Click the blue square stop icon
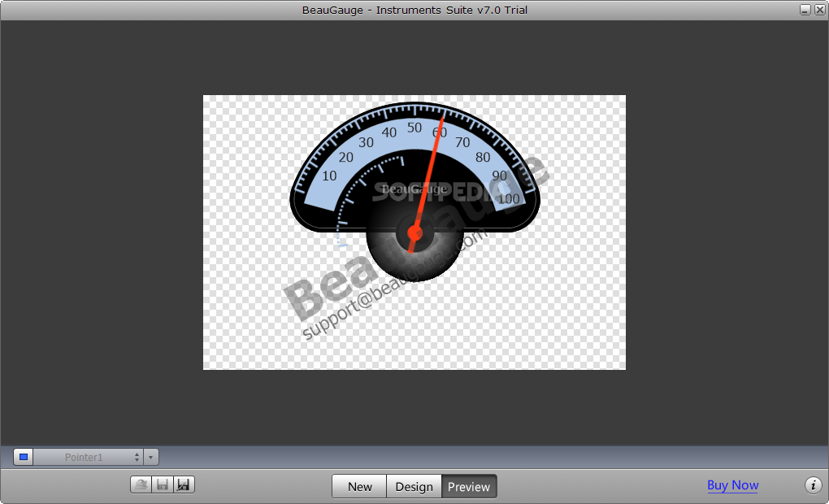The width and height of the screenshot is (829, 504). tap(24, 457)
